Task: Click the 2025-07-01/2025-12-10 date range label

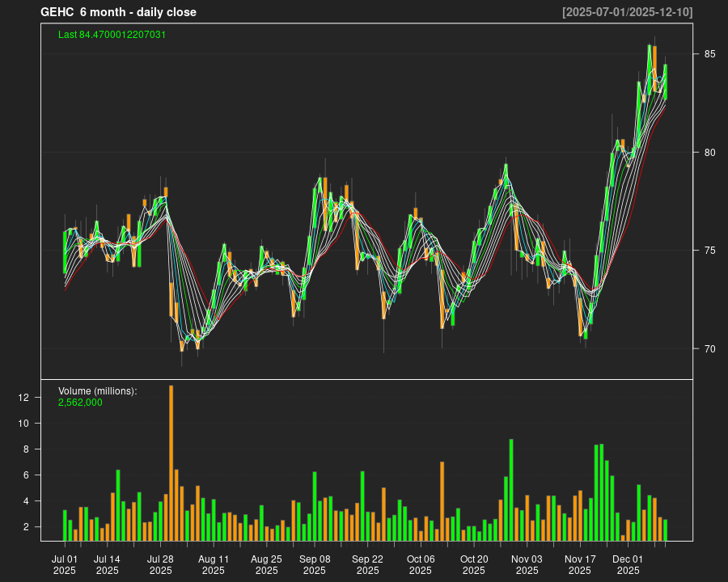Action: click(x=627, y=12)
